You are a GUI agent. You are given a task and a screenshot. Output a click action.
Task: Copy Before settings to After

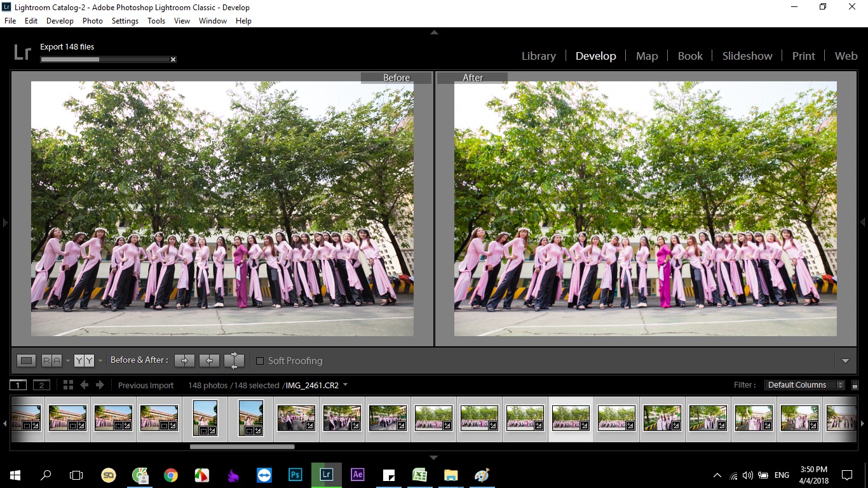(x=184, y=360)
